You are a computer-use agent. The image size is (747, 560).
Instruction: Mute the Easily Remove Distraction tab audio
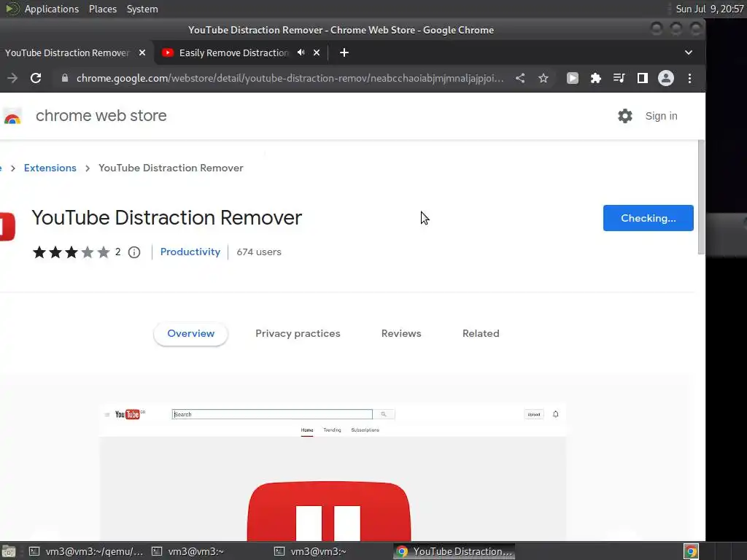301,52
